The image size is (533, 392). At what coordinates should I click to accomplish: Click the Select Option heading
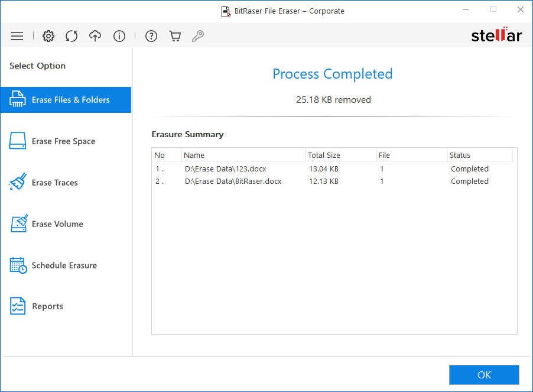pyautogui.click(x=37, y=66)
